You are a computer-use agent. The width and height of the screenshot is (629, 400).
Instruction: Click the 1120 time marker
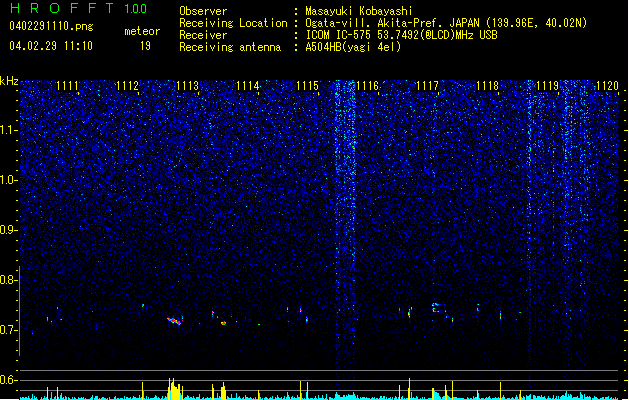coord(607,86)
